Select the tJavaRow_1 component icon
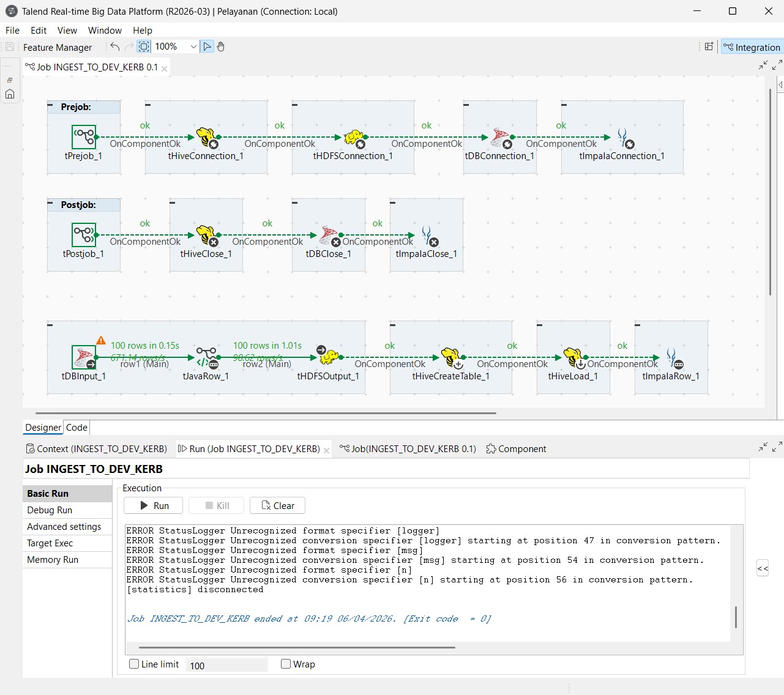The width and height of the screenshot is (784, 695). pos(207,357)
